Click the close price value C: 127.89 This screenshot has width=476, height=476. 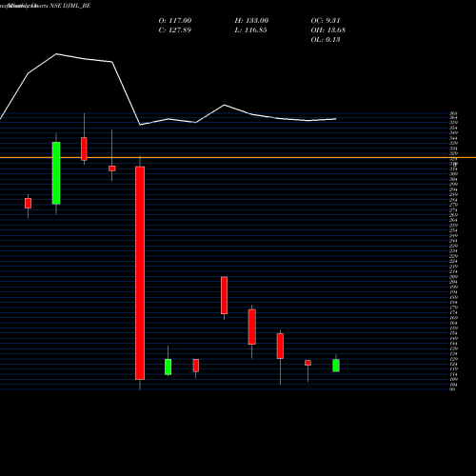pos(175,30)
